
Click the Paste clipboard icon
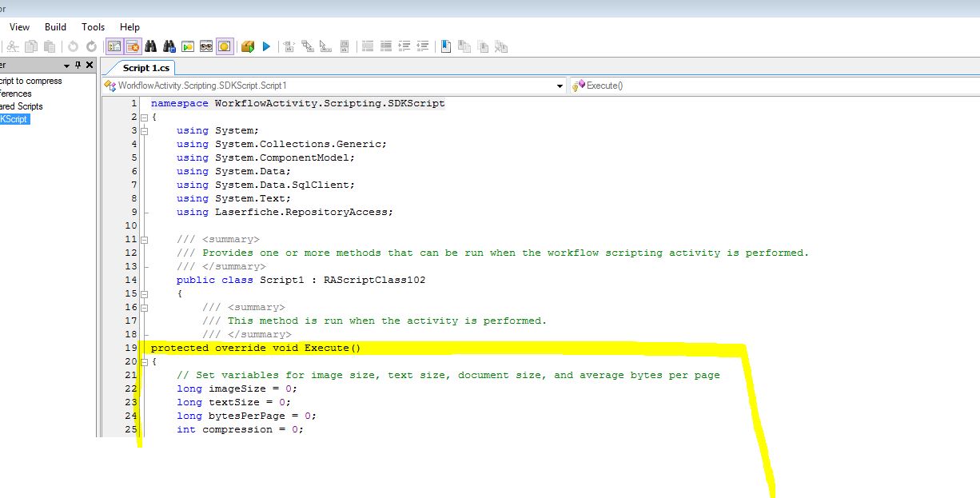coord(50,46)
